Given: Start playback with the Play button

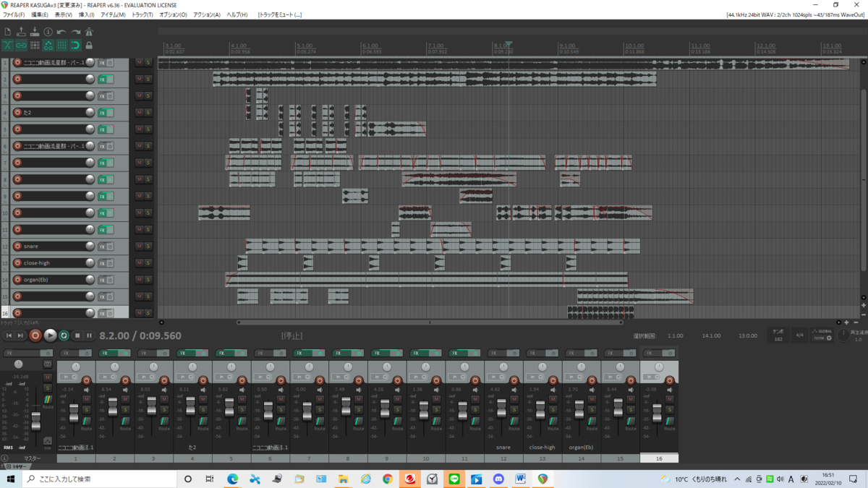Looking at the screenshot, I should point(50,335).
